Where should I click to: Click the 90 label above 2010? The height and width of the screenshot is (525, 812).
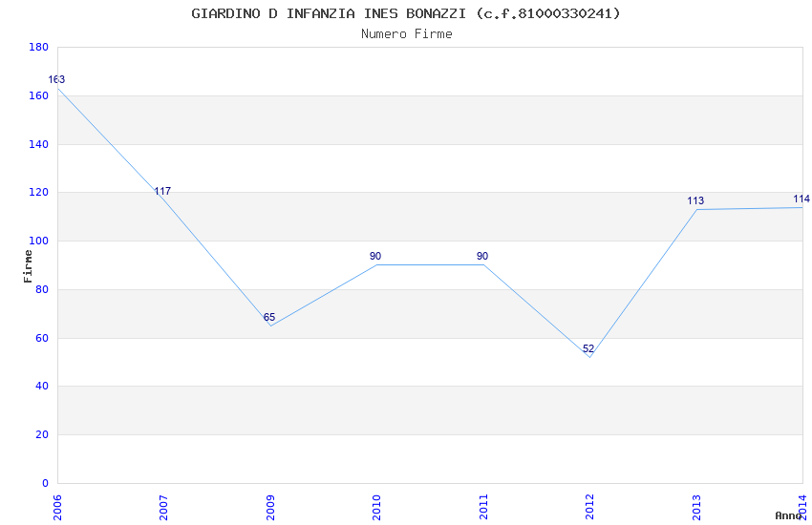375,256
